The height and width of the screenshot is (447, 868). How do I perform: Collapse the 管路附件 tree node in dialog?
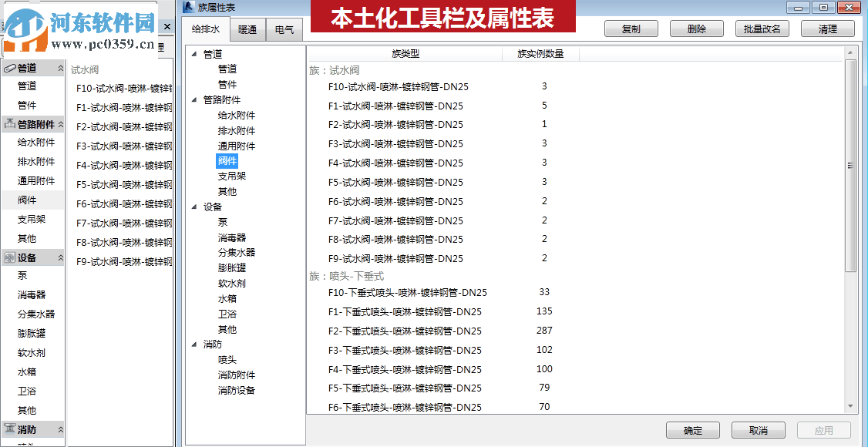coord(194,99)
